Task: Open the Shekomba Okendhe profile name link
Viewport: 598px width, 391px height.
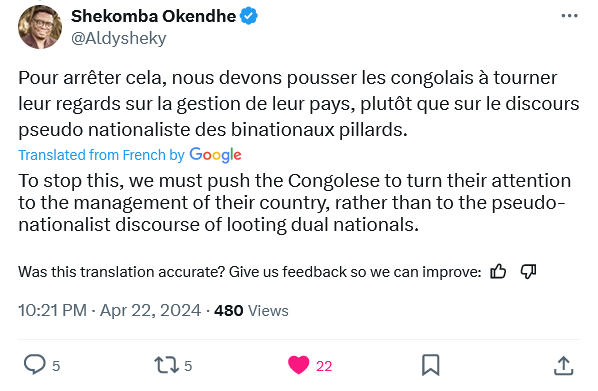Action: tap(153, 16)
